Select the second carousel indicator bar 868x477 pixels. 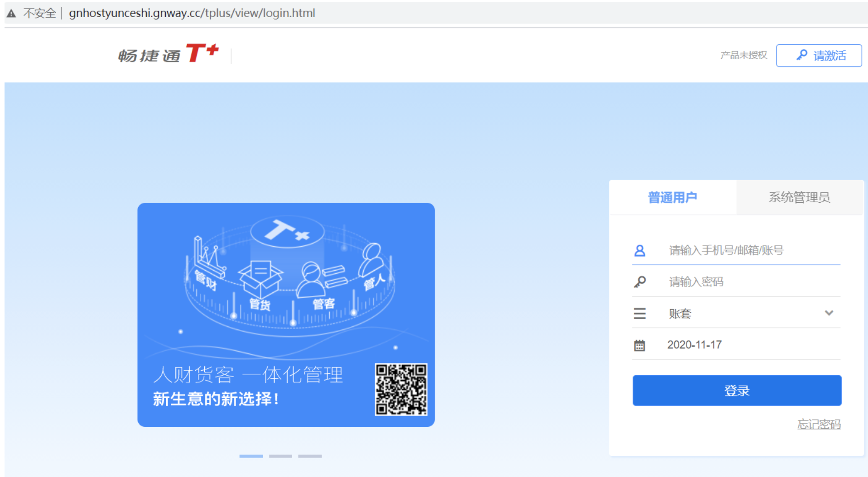(x=280, y=456)
